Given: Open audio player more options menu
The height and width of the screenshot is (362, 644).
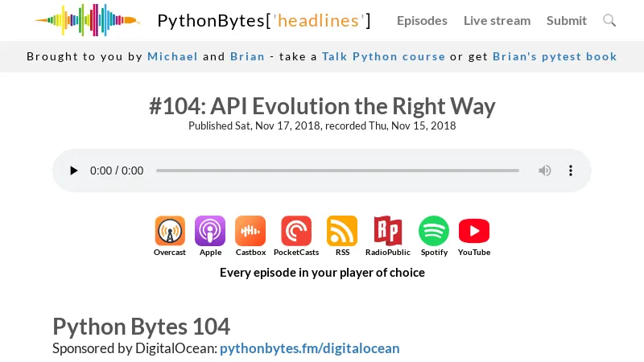Looking at the screenshot, I should coord(571,171).
